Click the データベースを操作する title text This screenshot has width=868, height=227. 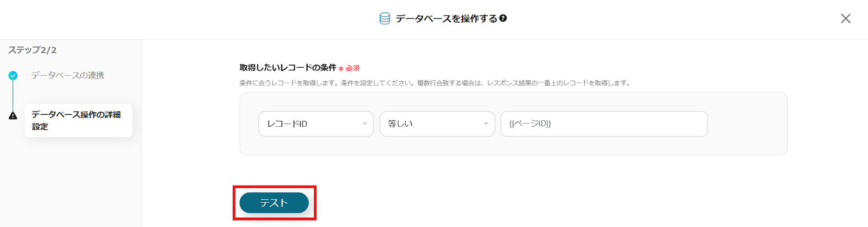coord(446,18)
